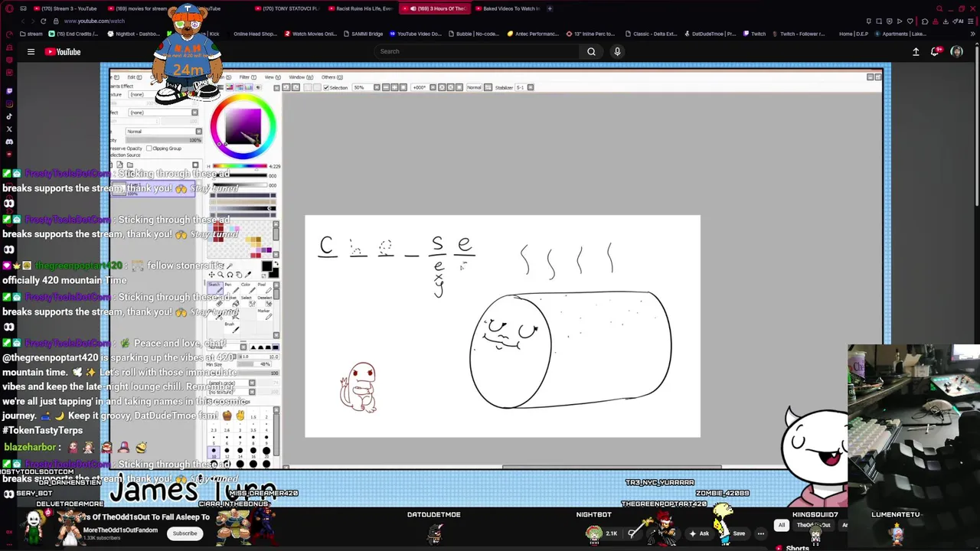Screen dimensions: 980x551
Task: Adjust the rainbow H hue slider
Action: click(x=240, y=166)
